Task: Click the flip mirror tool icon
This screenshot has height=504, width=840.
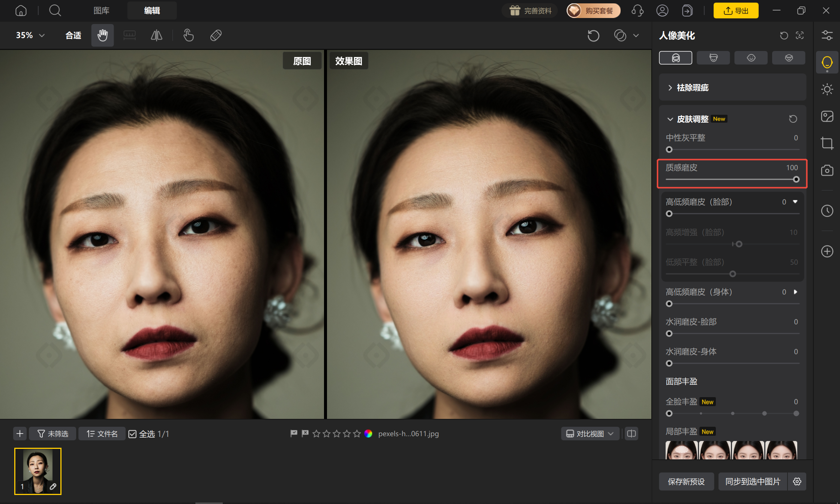Action: pyautogui.click(x=156, y=35)
